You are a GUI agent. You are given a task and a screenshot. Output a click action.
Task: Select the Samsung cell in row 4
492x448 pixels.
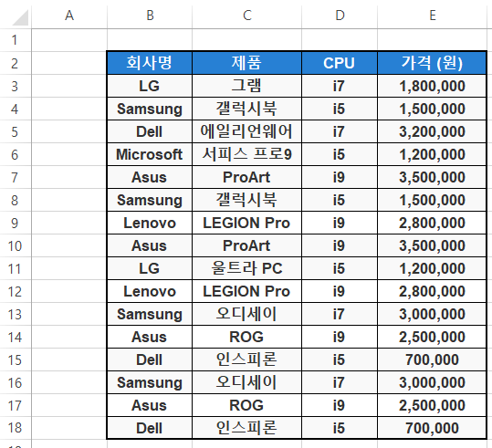150,109
